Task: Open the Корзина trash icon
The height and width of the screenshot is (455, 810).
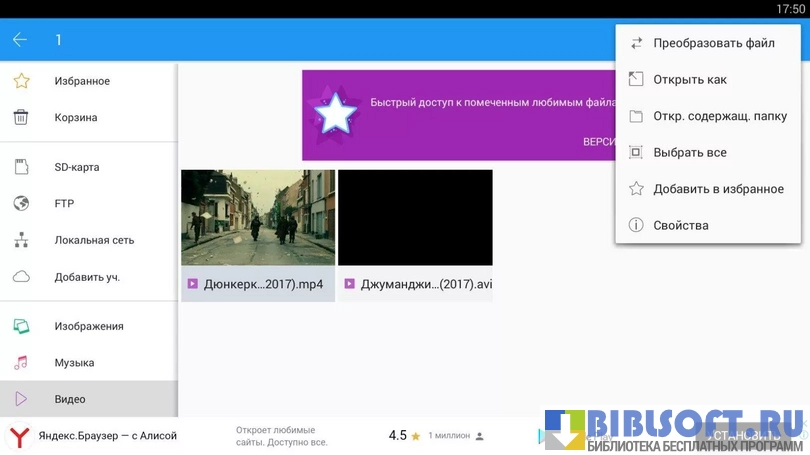Action: 20,118
